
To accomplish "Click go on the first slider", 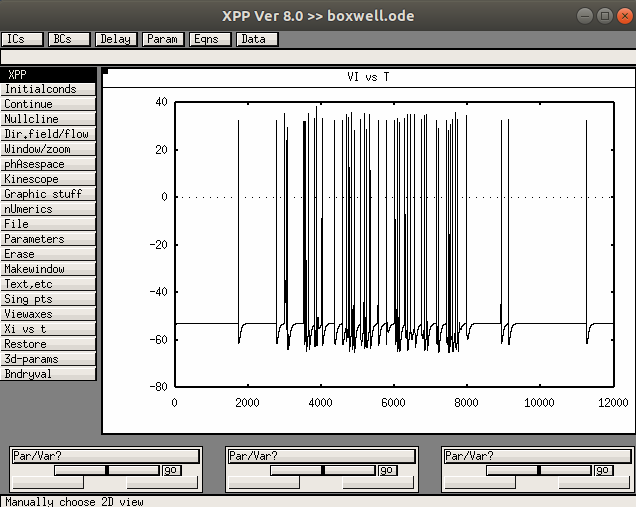I will (x=172, y=470).
